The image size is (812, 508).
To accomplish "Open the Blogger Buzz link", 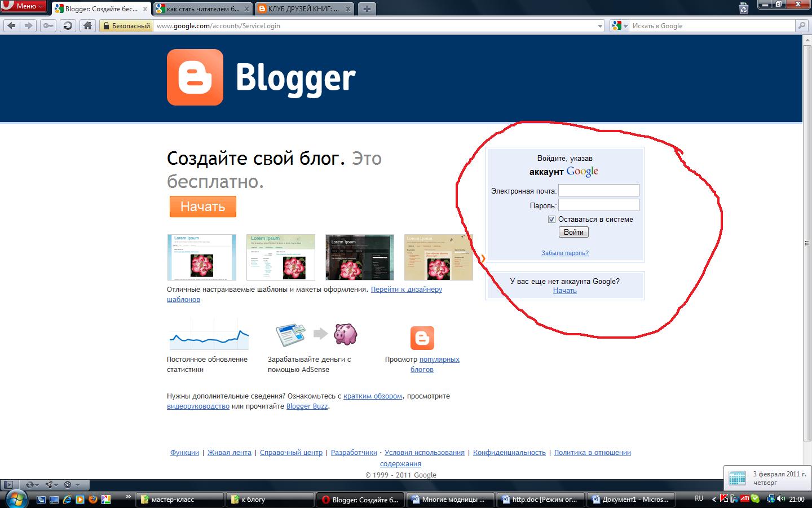I will point(307,406).
